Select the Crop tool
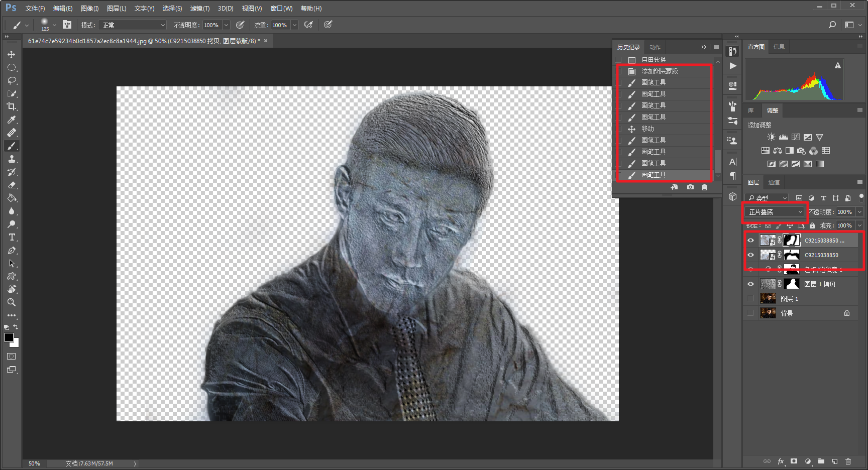Screen dimensions: 868x470 [x=11, y=106]
